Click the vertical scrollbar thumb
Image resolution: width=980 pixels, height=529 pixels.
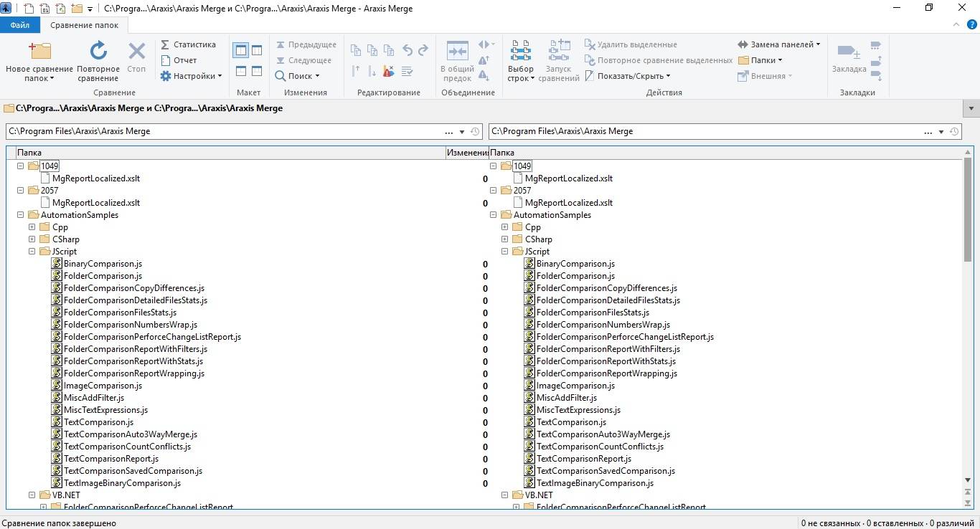coord(968,209)
